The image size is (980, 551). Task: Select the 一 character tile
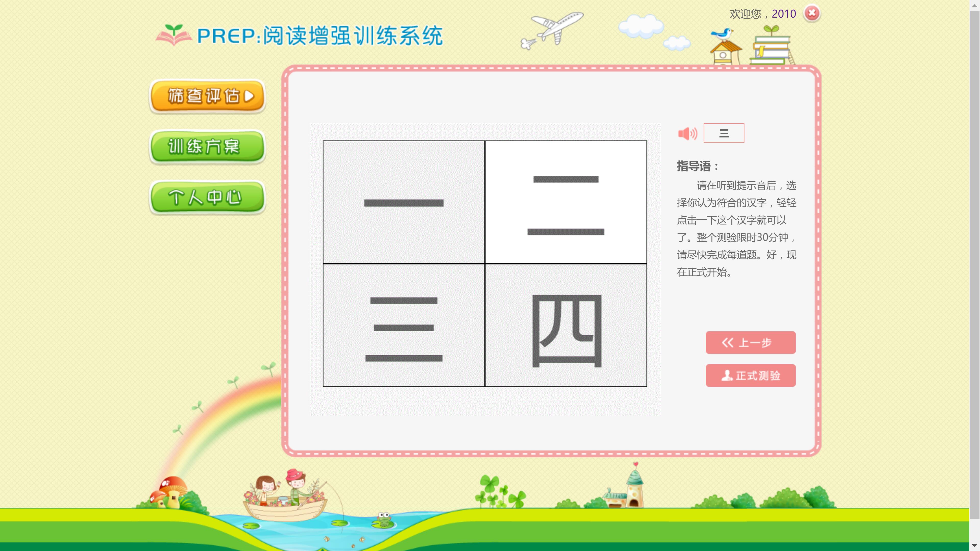[404, 202]
